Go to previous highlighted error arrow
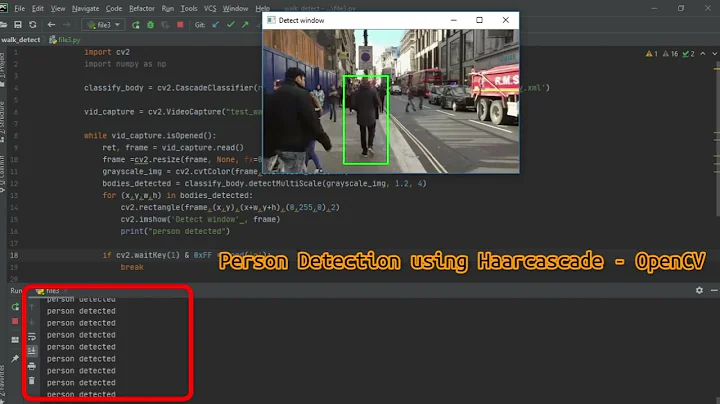 (703, 54)
